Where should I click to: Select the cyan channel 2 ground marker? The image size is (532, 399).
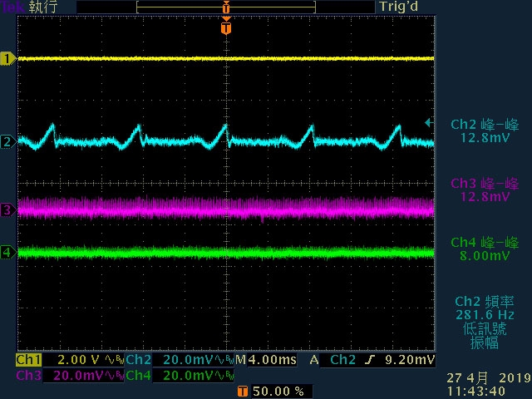[x=8, y=141]
